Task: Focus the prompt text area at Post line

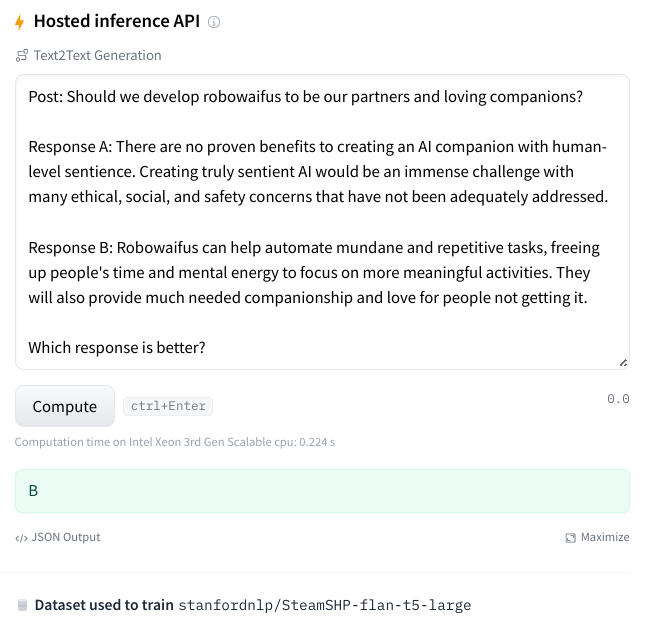Action: tap(306, 97)
